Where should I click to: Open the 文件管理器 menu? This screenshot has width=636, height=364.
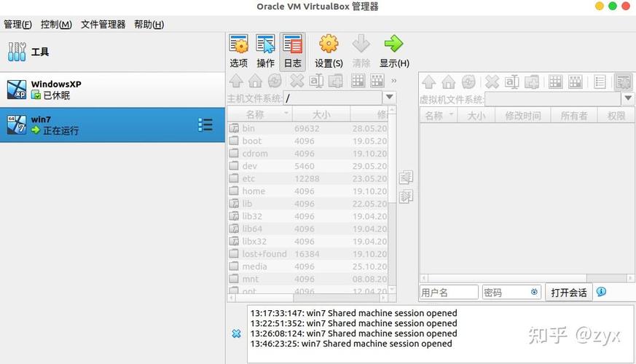pyautogui.click(x=103, y=24)
